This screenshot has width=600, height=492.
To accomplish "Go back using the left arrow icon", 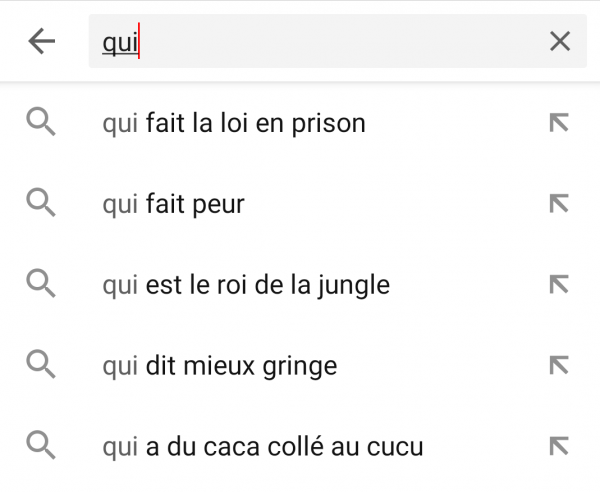I will pos(42,41).
